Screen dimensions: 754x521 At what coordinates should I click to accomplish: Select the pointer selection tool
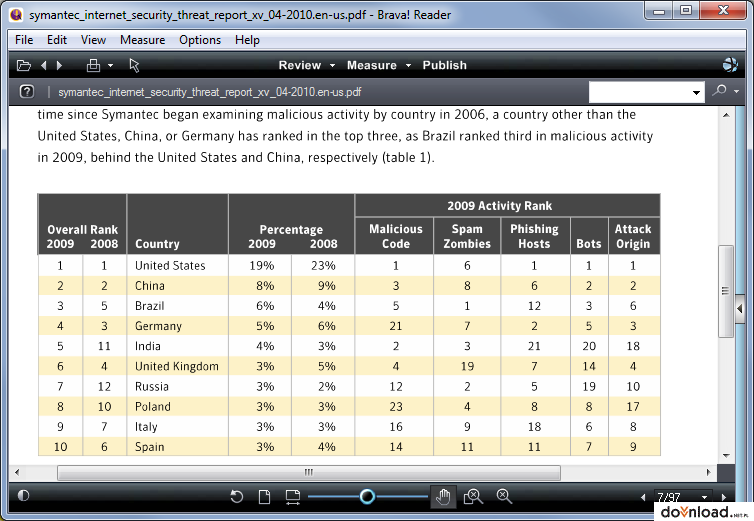[134, 65]
